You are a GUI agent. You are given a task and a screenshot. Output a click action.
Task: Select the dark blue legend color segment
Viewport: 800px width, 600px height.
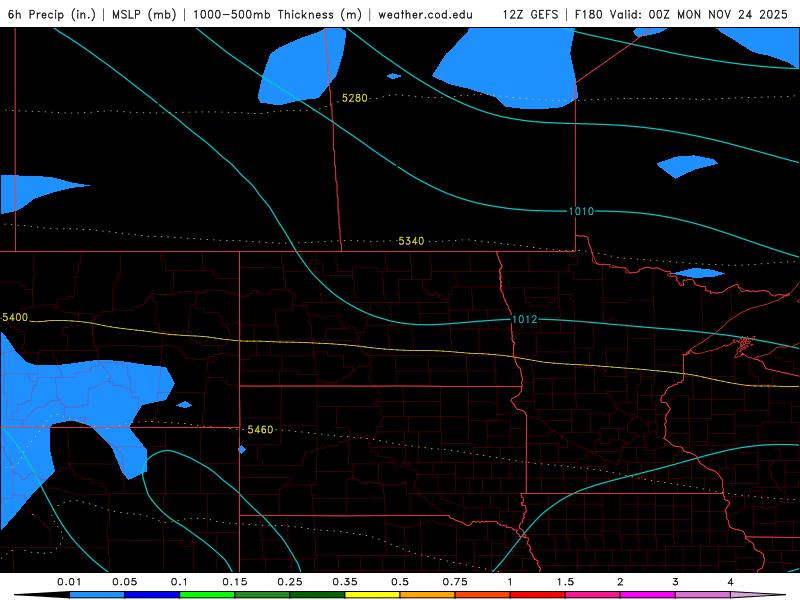[152, 595]
